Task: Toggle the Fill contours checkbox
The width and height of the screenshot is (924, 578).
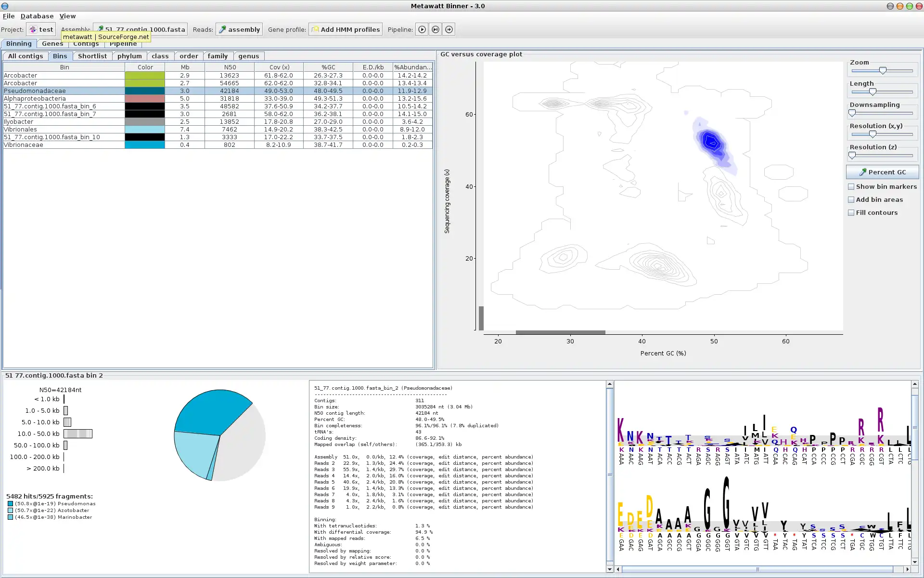Action: pos(852,212)
